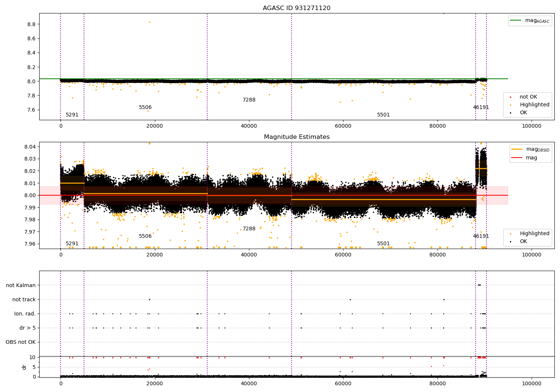Screen dimensions: 560x392
Task: Click obsid label 7288 in Magnitude Estimates plot
Action: pos(249,229)
